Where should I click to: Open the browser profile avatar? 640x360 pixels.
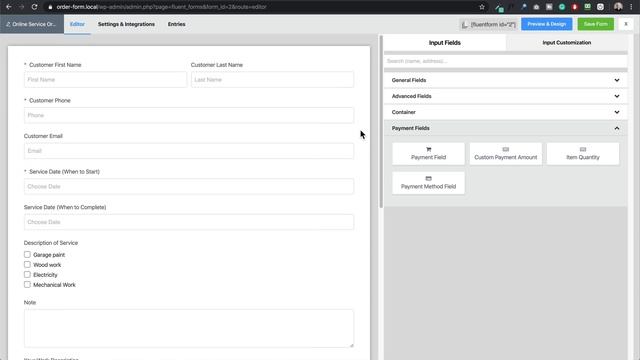point(618,7)
